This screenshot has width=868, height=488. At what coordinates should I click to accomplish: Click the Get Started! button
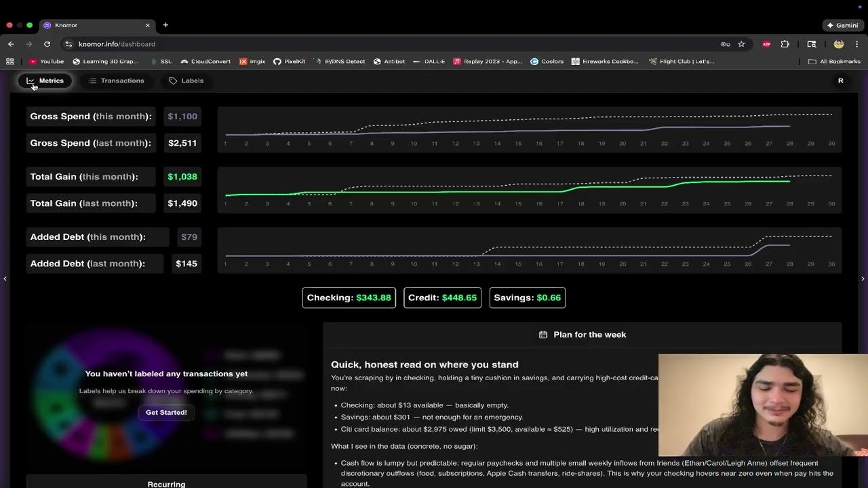(x=166, y=412)
